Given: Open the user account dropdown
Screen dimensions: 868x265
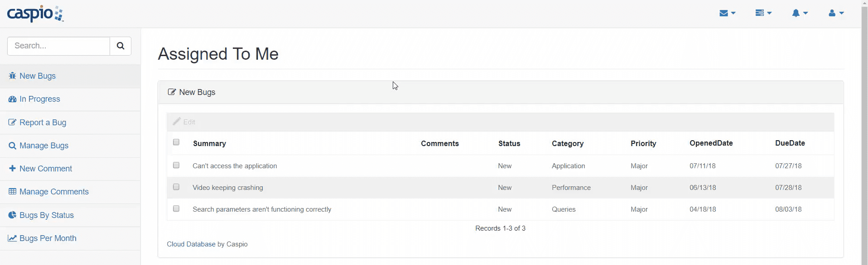Looking at the screenshot, I should click(836, 14).
